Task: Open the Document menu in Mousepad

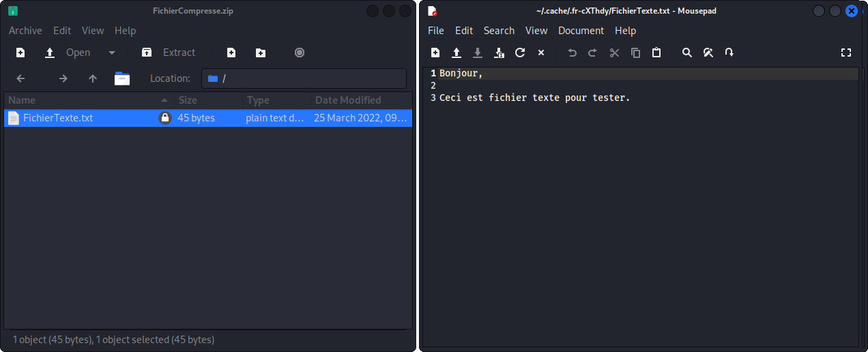Action: coord(581,31)
